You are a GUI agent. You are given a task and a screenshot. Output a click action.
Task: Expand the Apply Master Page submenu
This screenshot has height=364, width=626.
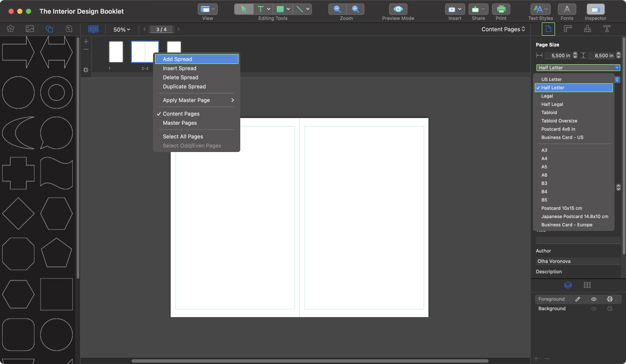click(197, 100)
